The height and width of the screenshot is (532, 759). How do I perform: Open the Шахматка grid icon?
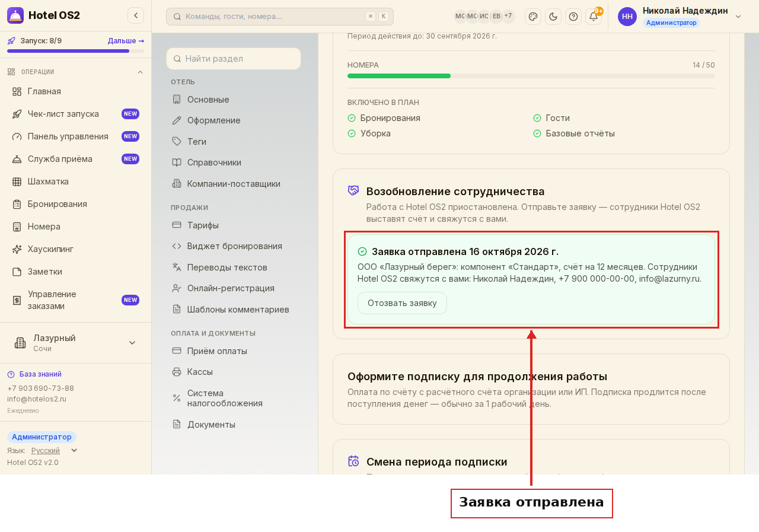click(x=17, y=181)
